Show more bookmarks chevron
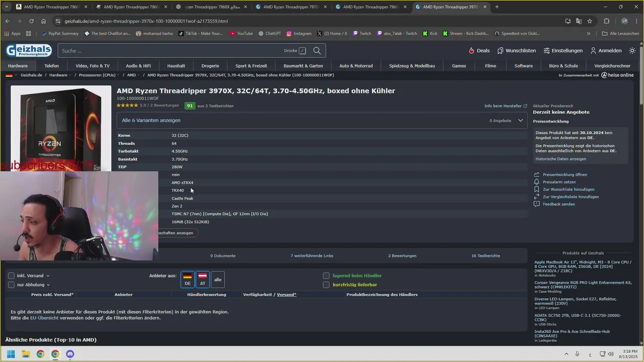This screenshot has height=362, width=644. (x=588, y=34)
